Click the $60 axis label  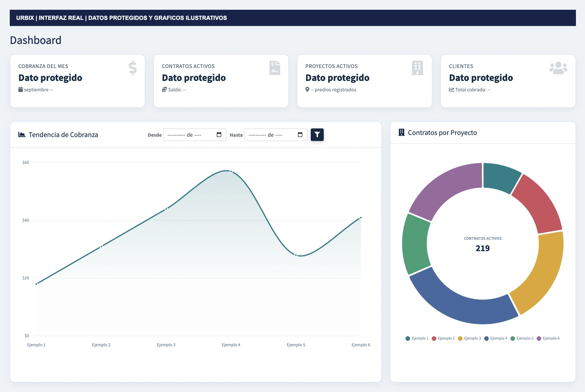click(x=25, y=163)
